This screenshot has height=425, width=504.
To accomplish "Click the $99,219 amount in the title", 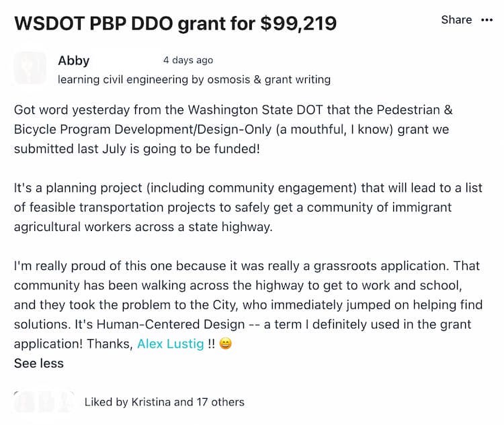I will 298,23.
